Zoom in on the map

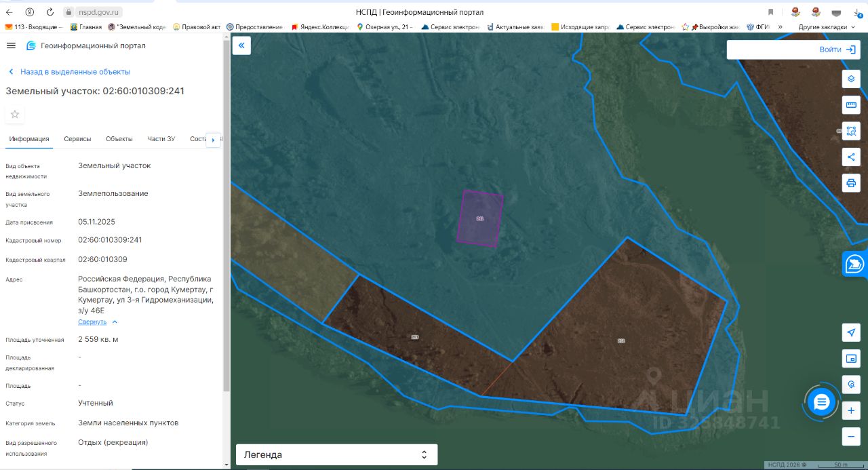click(851, 411)
